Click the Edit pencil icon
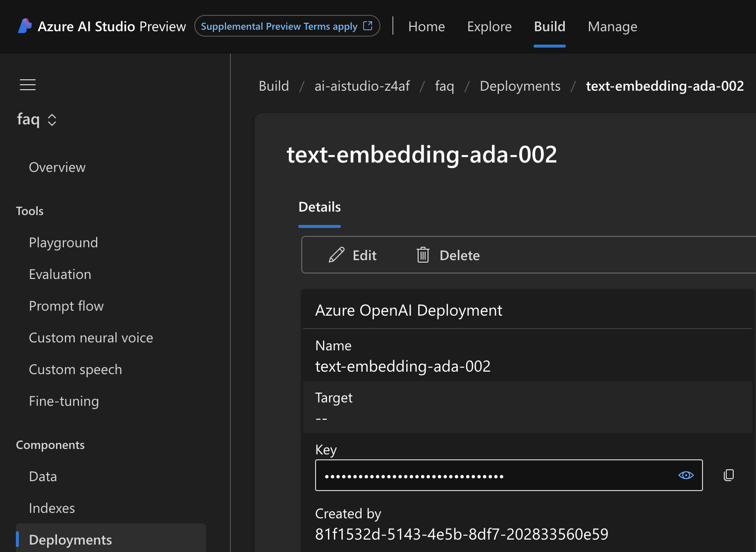Screen dimensions: 756x552 336,255
